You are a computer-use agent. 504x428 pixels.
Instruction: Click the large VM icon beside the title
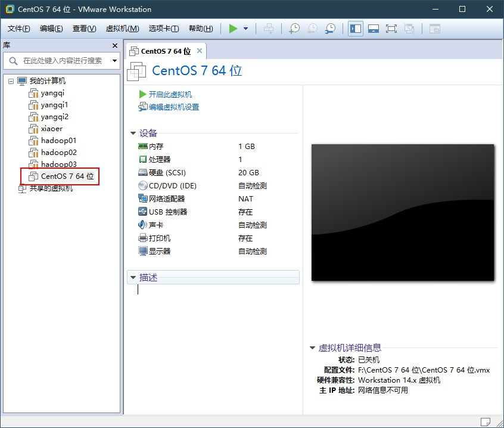click(x=136, y=71)
